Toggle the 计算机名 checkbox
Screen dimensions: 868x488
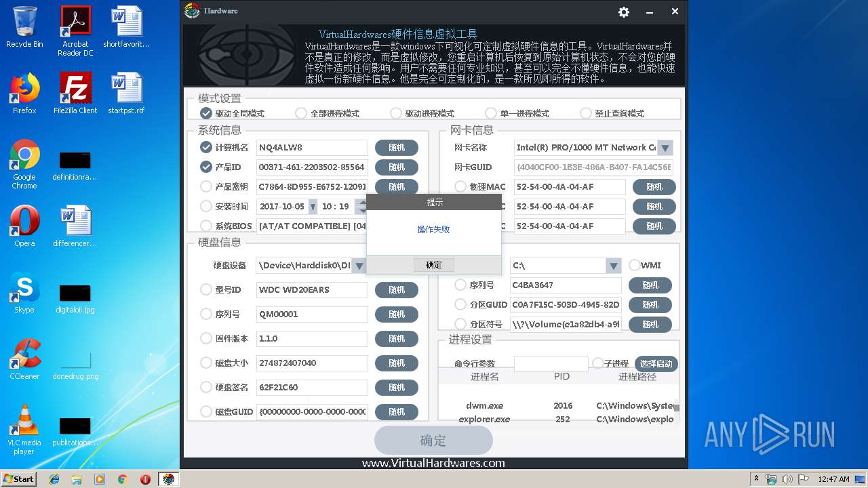206,147
